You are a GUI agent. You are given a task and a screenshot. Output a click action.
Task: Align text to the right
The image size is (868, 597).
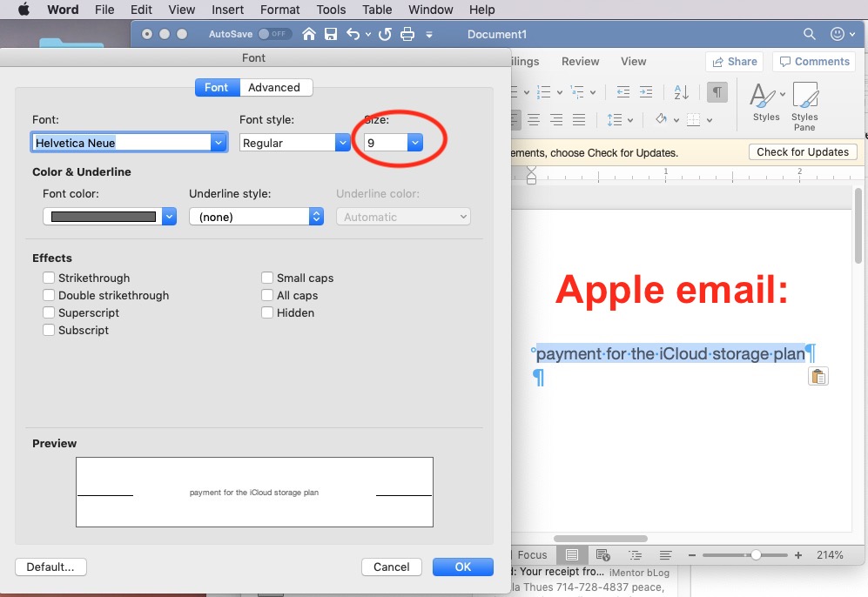click(556, 119)
